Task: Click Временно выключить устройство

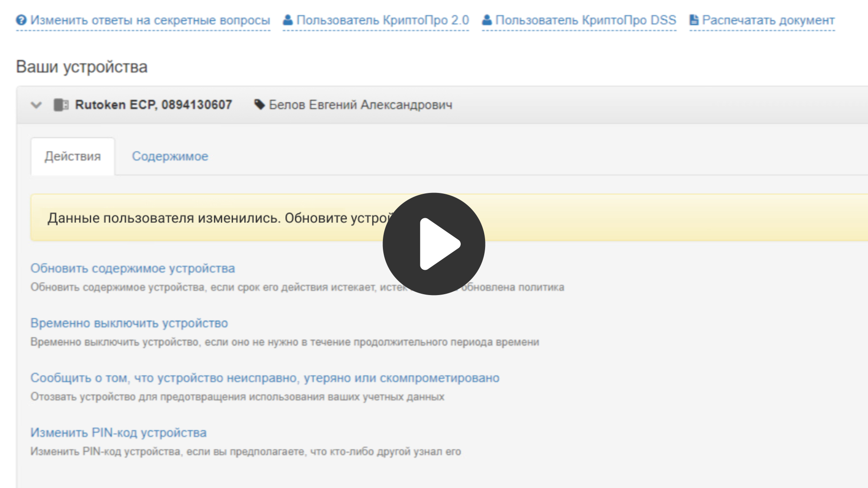Action: pos(129,323)
